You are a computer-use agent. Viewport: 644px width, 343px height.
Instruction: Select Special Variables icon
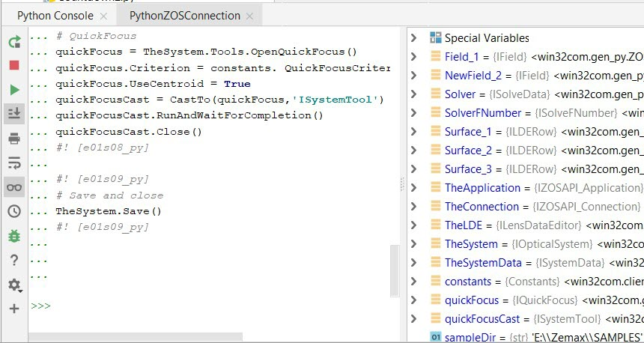[x=435, y=37]
